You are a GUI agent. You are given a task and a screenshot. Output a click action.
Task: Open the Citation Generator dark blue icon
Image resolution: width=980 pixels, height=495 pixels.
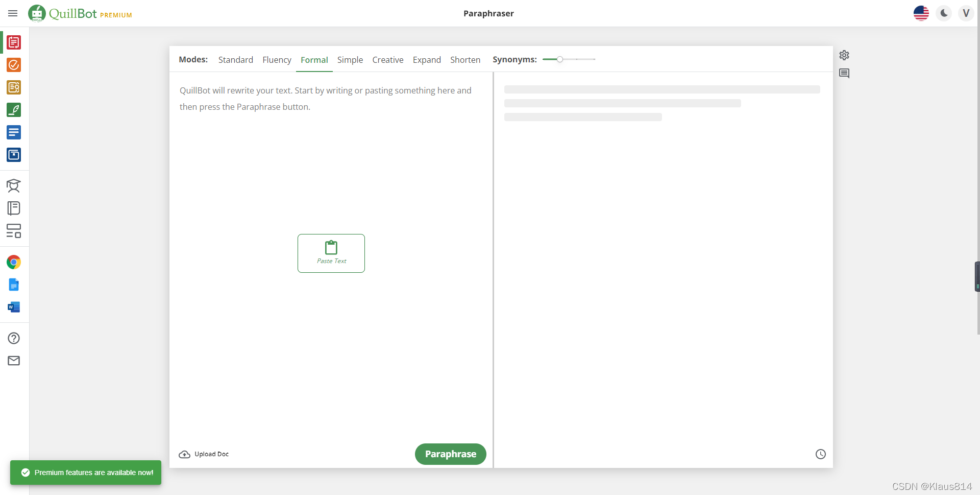coord(14,155)
